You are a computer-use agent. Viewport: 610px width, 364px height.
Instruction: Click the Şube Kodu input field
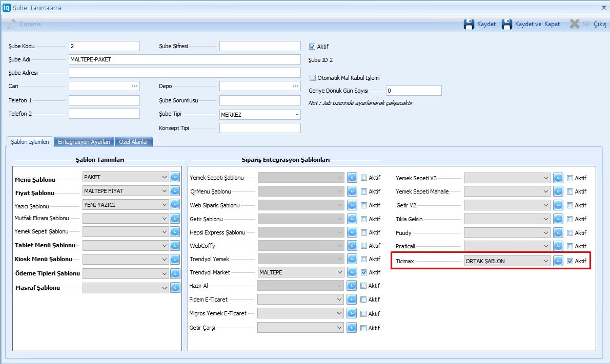(104, 46)
